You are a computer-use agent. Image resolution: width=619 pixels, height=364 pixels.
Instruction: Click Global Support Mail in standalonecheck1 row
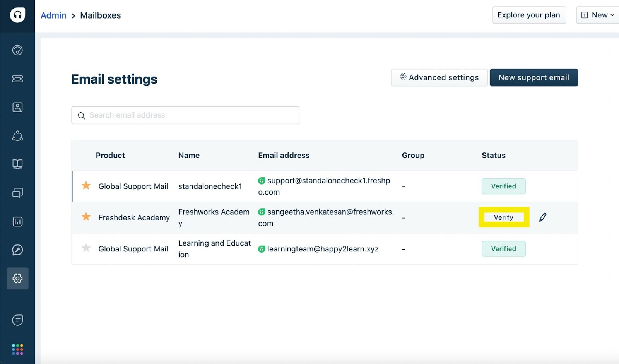(133, 186)
